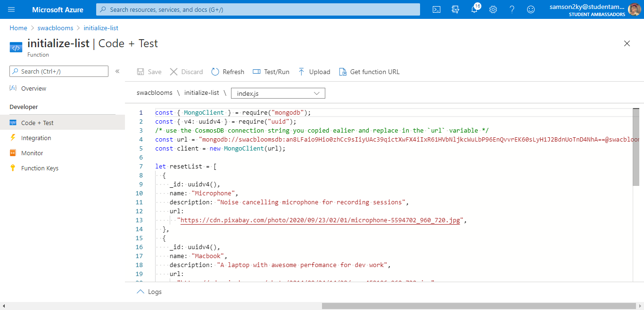The height and width of the screenshot is (310, 644).
Task: Click the swacblooms path segment above the editor
Action: tap(155, 93)
